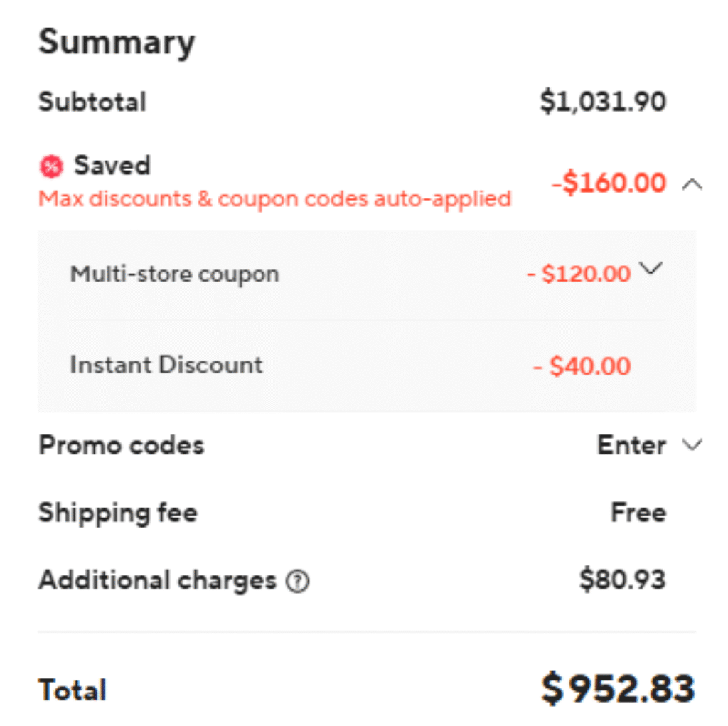This screenshot has width=728, height=726.
Task: Click the red discount badge icon beside Saved
Action: click(x=50, y=167)
